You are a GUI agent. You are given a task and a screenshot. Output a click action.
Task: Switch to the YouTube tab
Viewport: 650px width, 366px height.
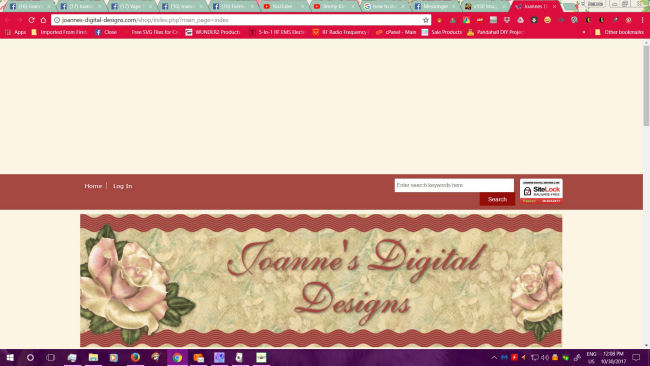pos(283,6)
